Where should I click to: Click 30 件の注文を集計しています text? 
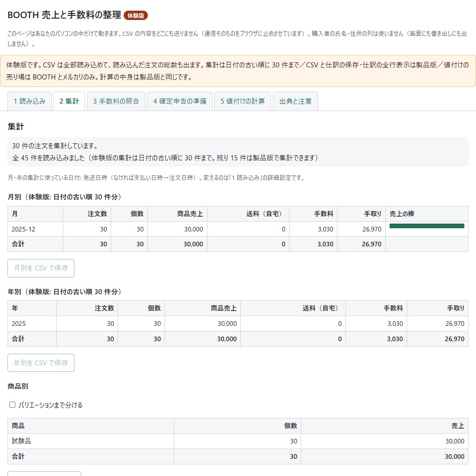[x=55, y=145]
